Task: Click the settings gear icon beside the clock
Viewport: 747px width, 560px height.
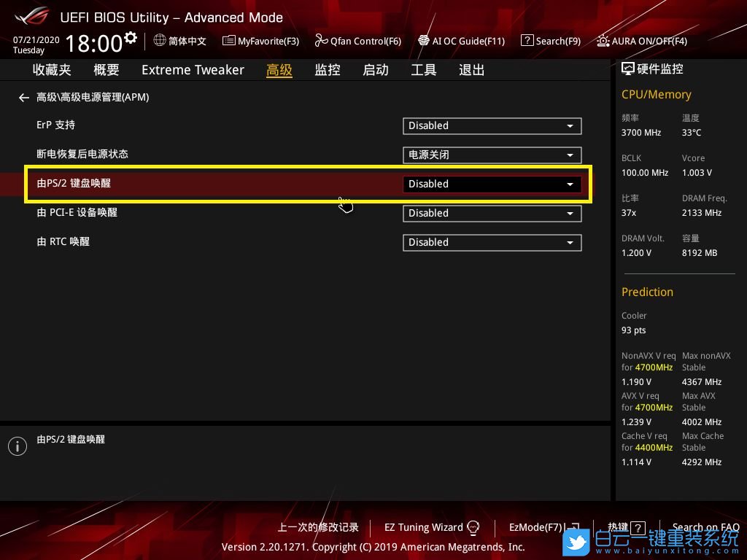Action: coord(131,38)
